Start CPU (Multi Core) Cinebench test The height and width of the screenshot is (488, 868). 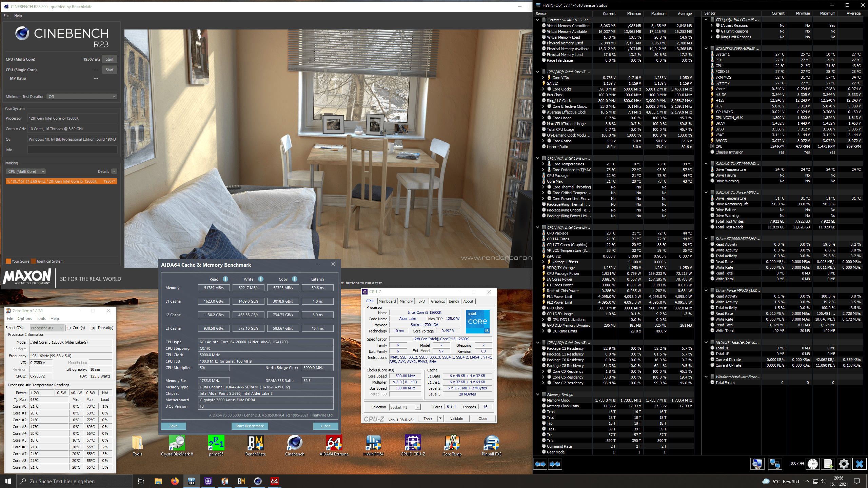click(110, 59)
